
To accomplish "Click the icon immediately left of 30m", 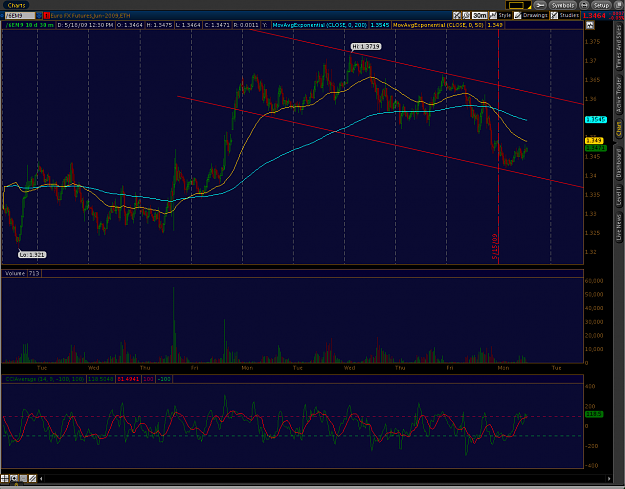I will coord(466,16).
